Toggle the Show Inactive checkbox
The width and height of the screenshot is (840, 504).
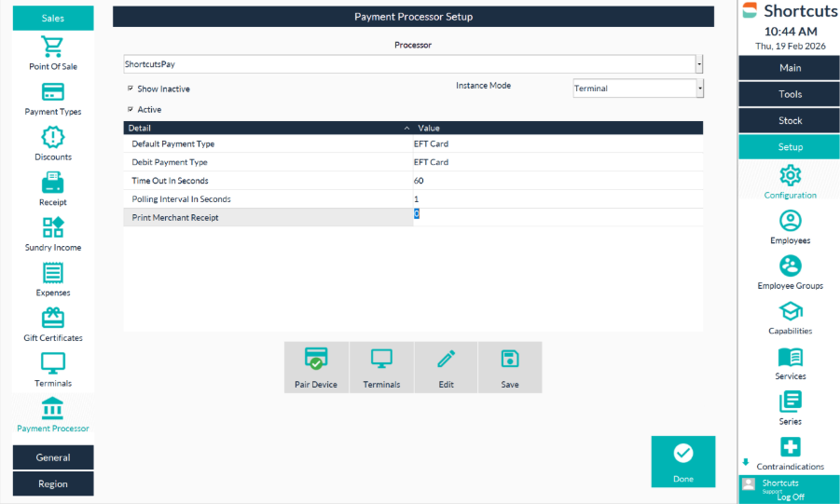point(131,89)
